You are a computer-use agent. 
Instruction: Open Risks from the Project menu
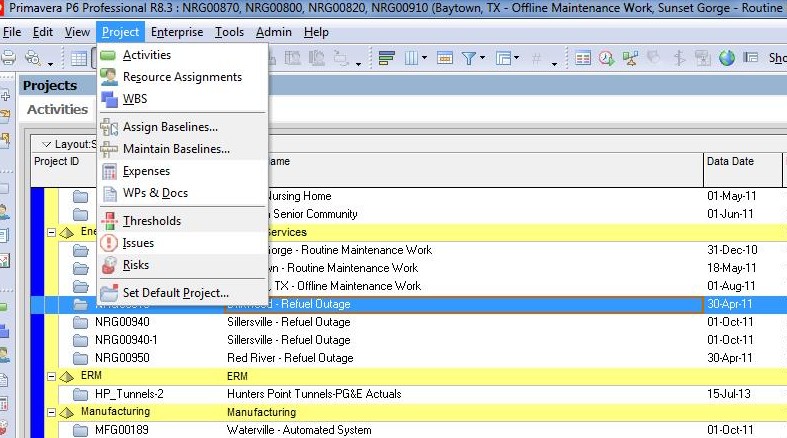click(x=136, y=265)
